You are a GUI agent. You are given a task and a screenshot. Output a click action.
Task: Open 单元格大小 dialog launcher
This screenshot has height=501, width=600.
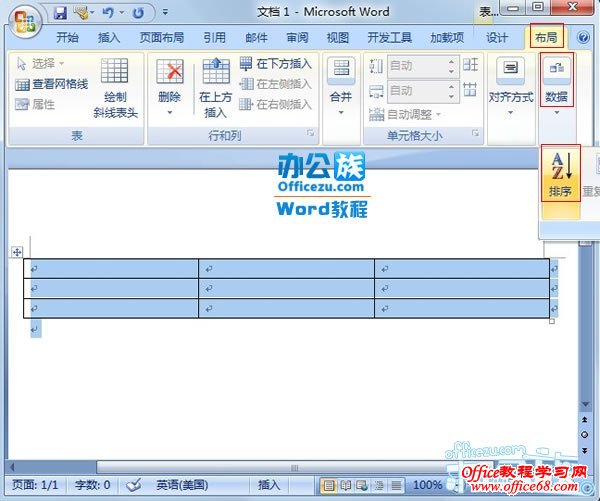[475, 133]
